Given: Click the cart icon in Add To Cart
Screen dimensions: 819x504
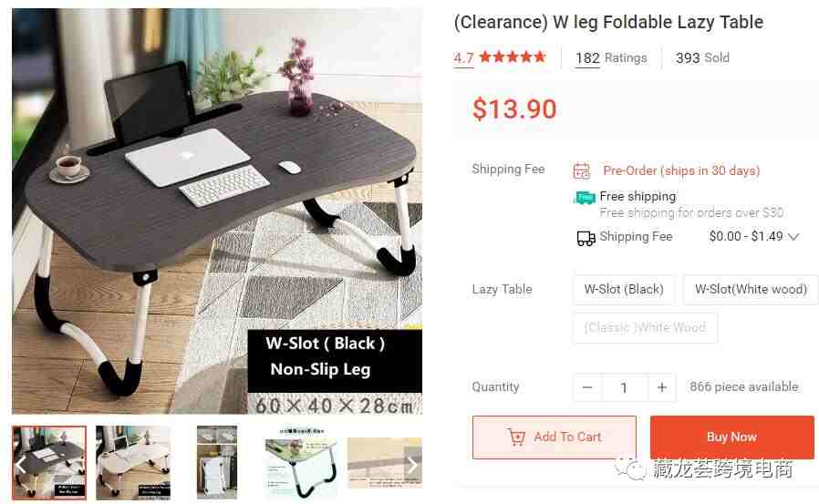Looking at the screenshot, I should (516, 437).
